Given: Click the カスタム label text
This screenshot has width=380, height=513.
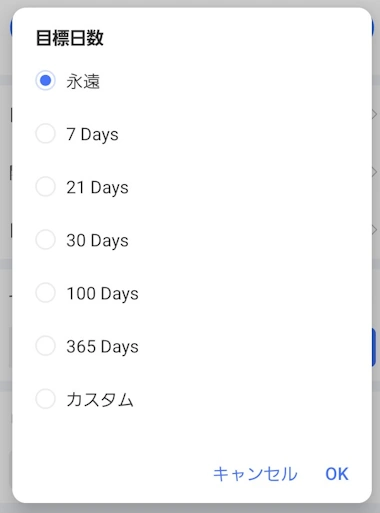Looking at the screenshot, I should [100, 399].
